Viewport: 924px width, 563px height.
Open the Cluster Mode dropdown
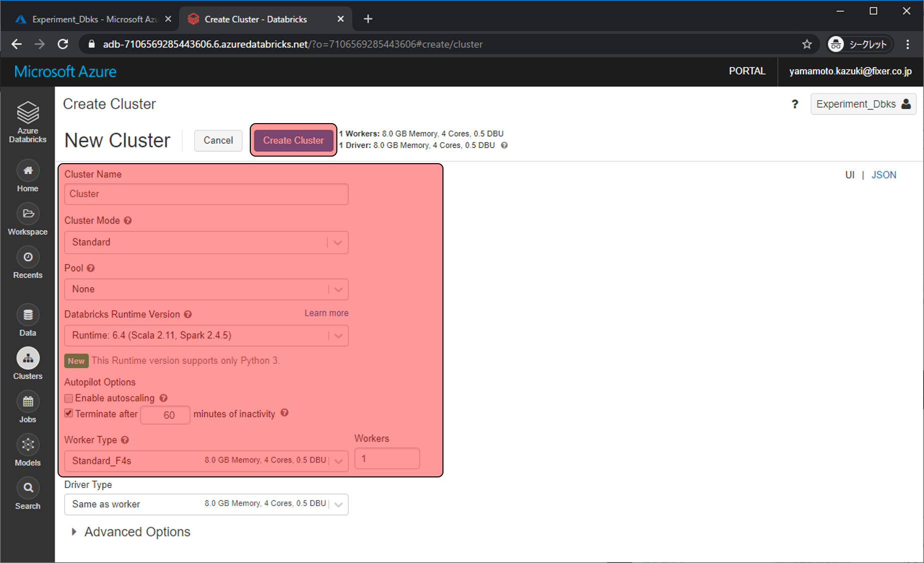pyautogui.click(x=206, y=242)
